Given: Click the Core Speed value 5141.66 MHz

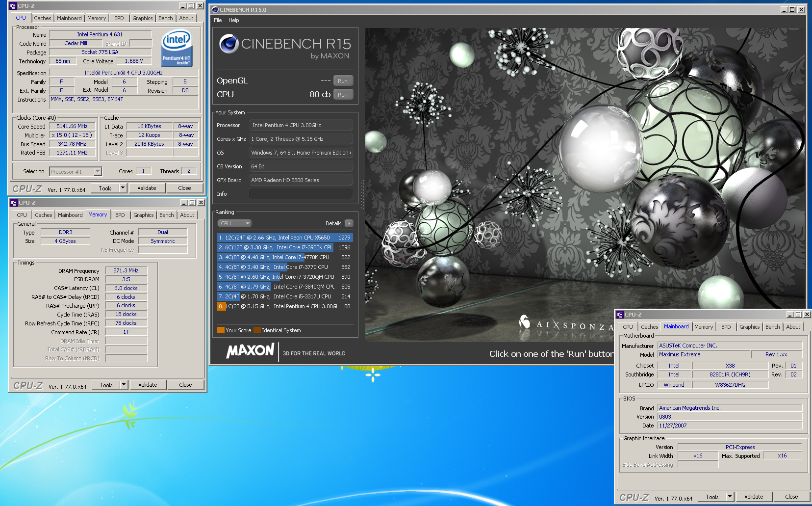Looking at the screenshot, I should 72,126.
